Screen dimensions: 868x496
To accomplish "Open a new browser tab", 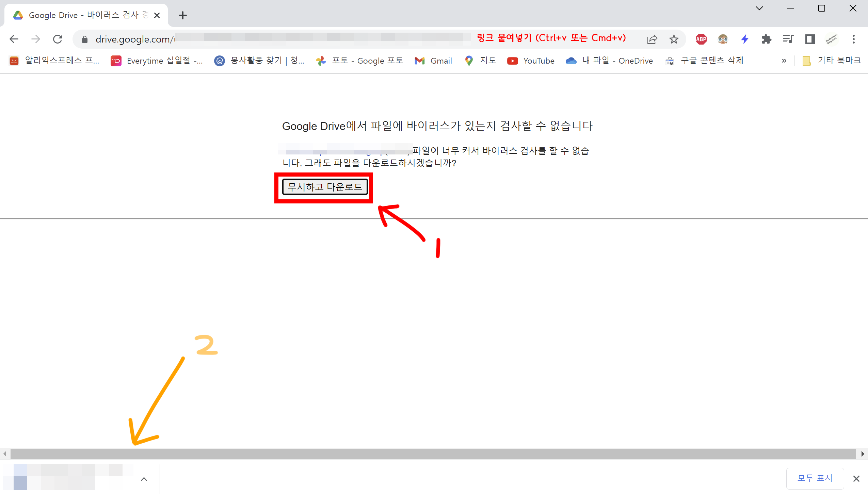I will [x=183, y=15].
